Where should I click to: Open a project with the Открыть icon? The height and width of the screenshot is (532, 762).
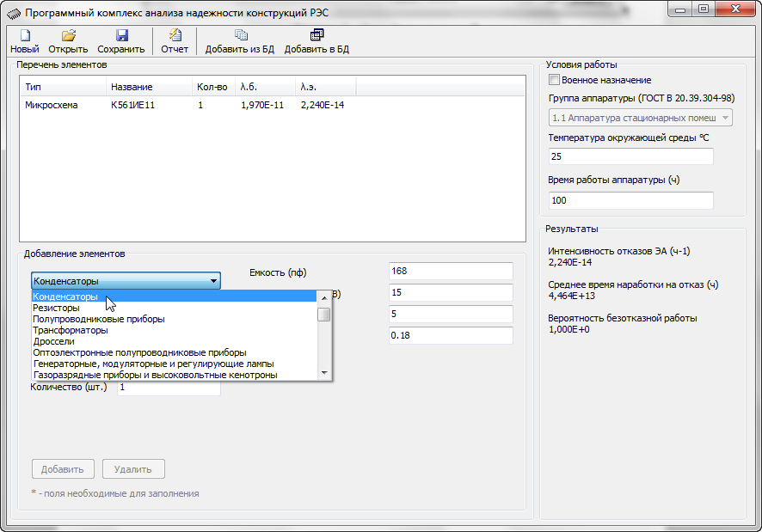[x=69, y=35]
